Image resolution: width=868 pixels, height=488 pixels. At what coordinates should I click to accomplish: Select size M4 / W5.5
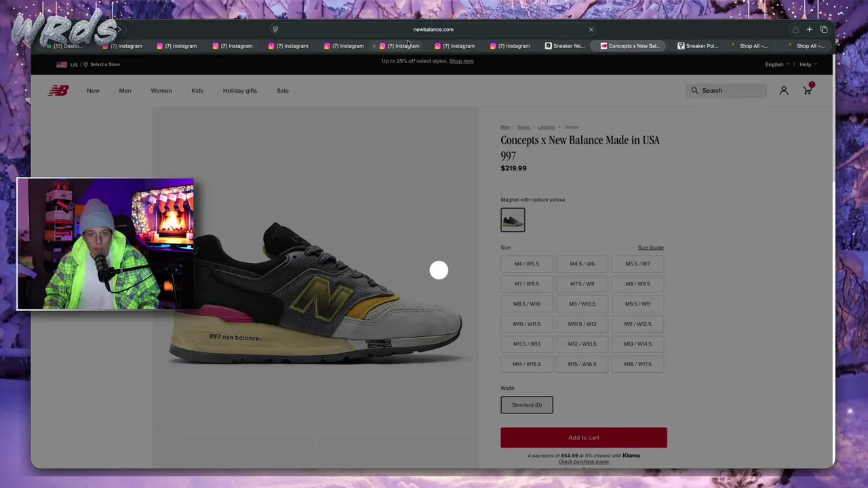(527, 264)
